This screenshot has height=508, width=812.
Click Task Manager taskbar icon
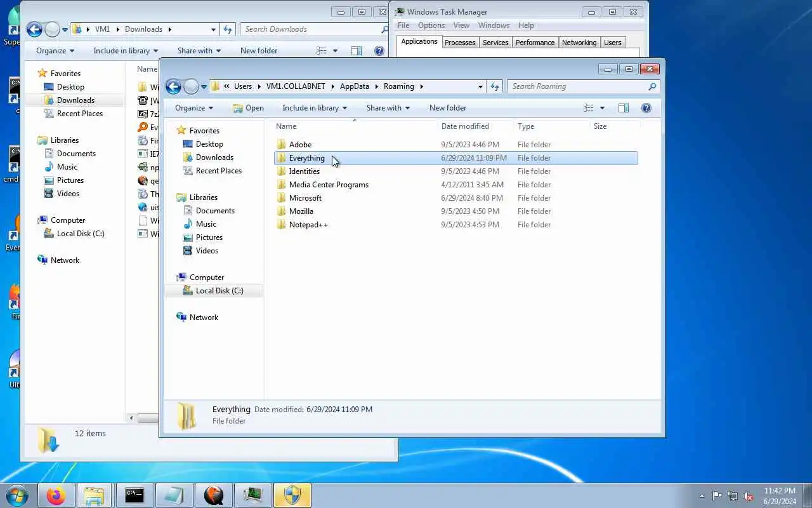252,495
